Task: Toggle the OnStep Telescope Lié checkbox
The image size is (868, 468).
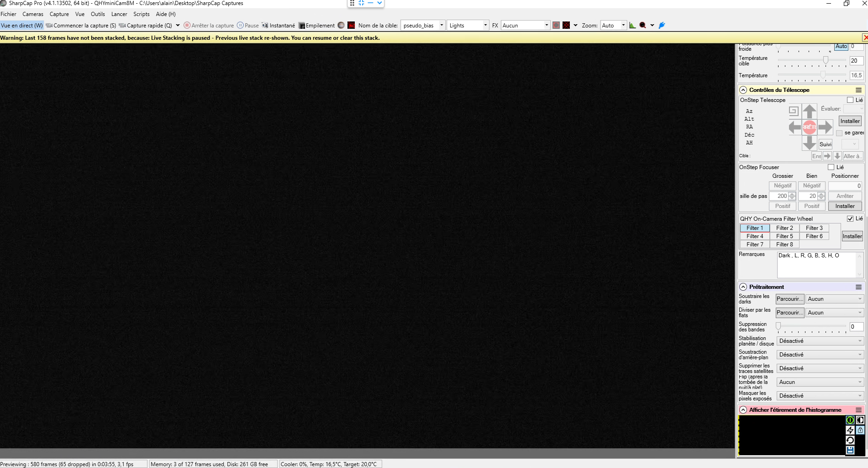Action: click(850, 100)
